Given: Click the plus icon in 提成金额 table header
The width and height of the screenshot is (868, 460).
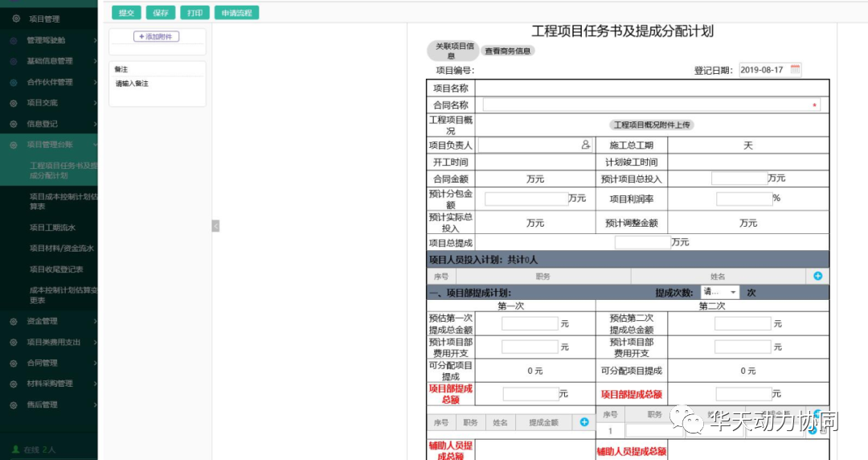Looking at the screenshot, I should click(x=584, y=422).
